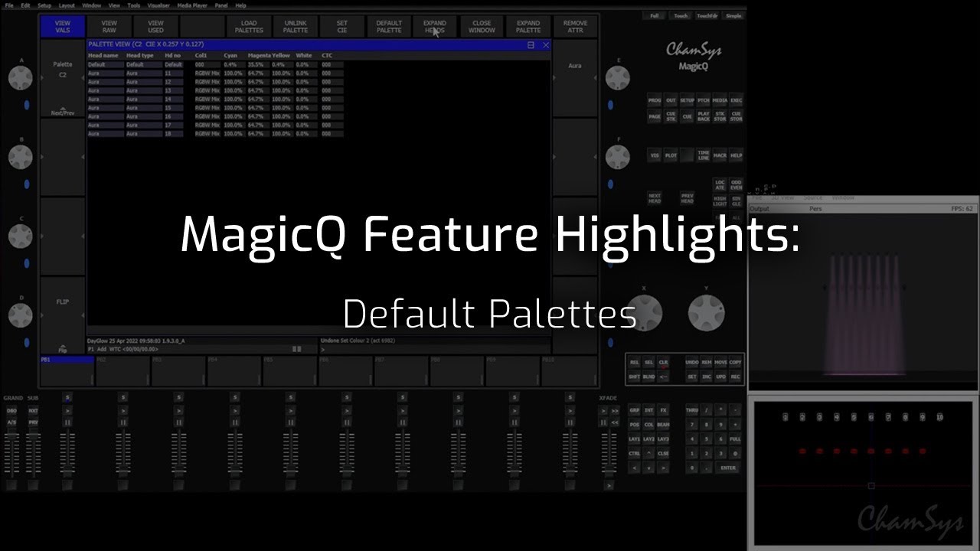Turn encoder wheel E
The width and height of the screenshot is (980, 551).
point(618,77)
